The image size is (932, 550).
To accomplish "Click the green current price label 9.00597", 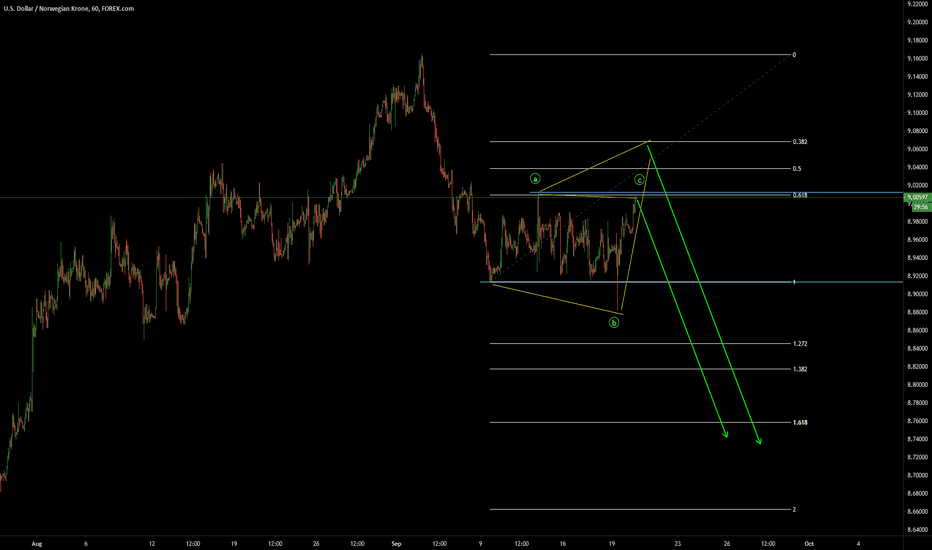I will [x=917, y=197].
